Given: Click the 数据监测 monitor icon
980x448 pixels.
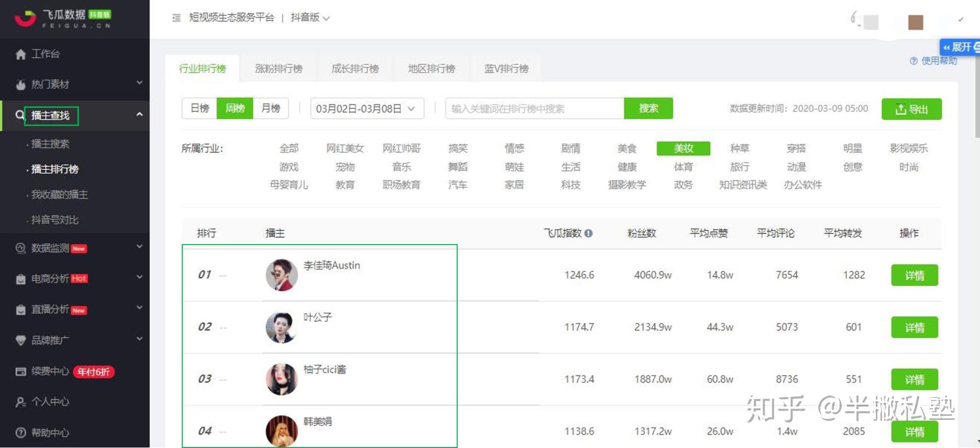Looking at the screenshot, I should click(x=20, y=248).
